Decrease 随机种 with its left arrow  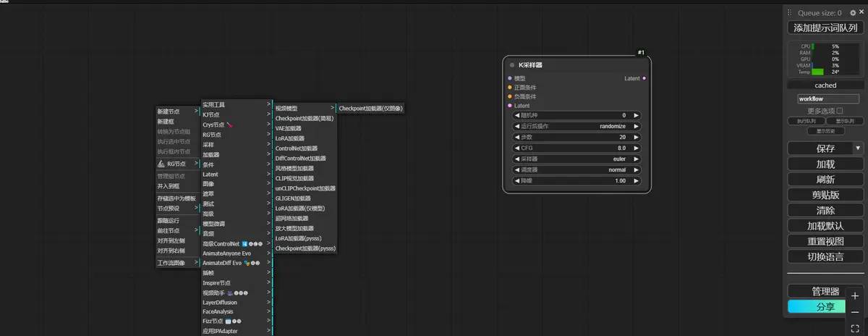click(516, 115)
